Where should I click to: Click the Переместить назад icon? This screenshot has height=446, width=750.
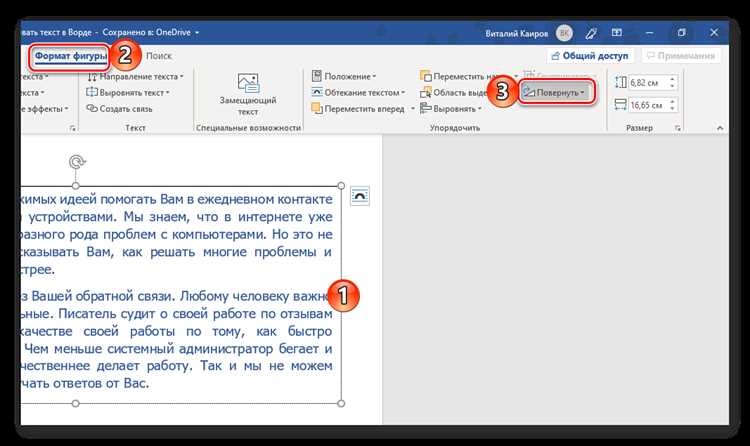tap(426, 76)
